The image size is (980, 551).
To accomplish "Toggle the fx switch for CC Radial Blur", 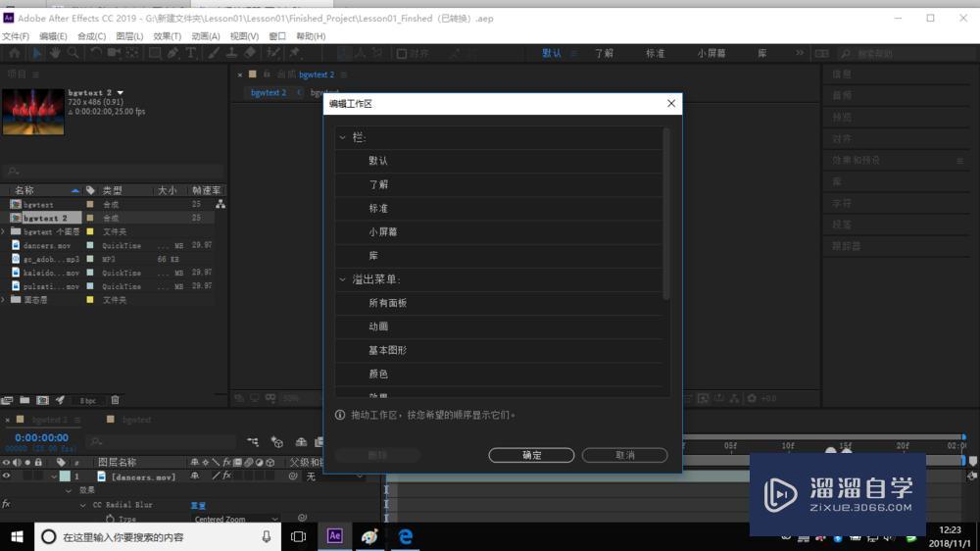I will coord(6,504).
